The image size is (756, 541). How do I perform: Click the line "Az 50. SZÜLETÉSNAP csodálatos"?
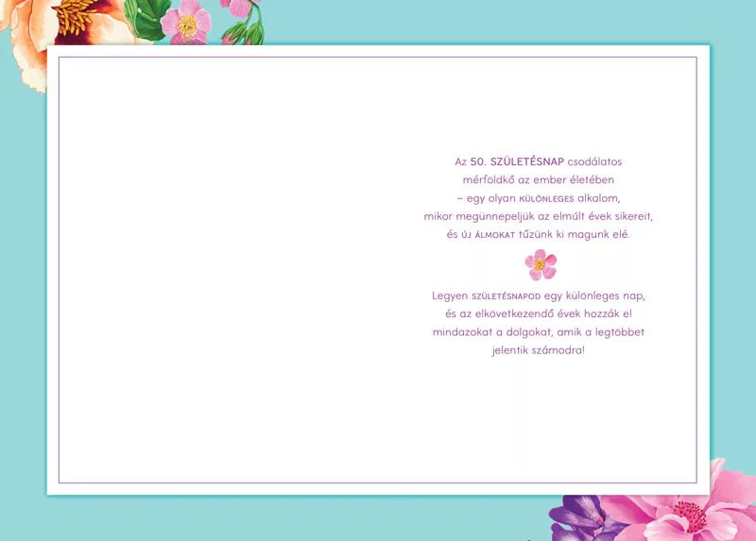tap(538, 161)
